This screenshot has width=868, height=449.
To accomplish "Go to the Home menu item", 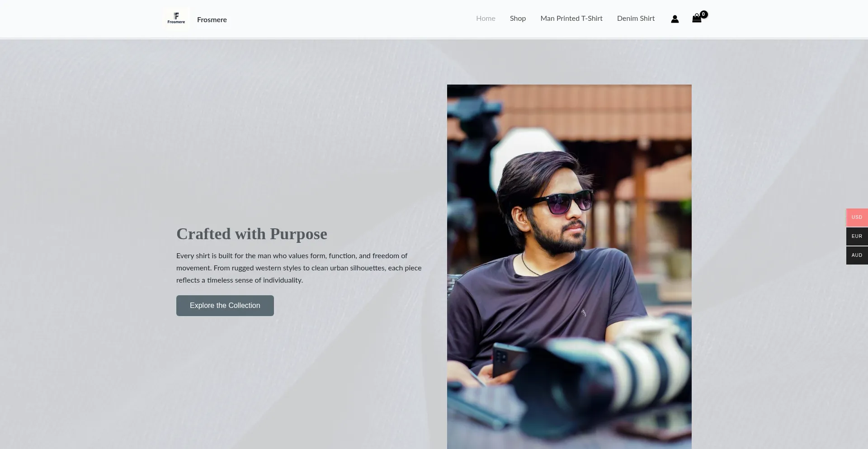I will (486, 19).
